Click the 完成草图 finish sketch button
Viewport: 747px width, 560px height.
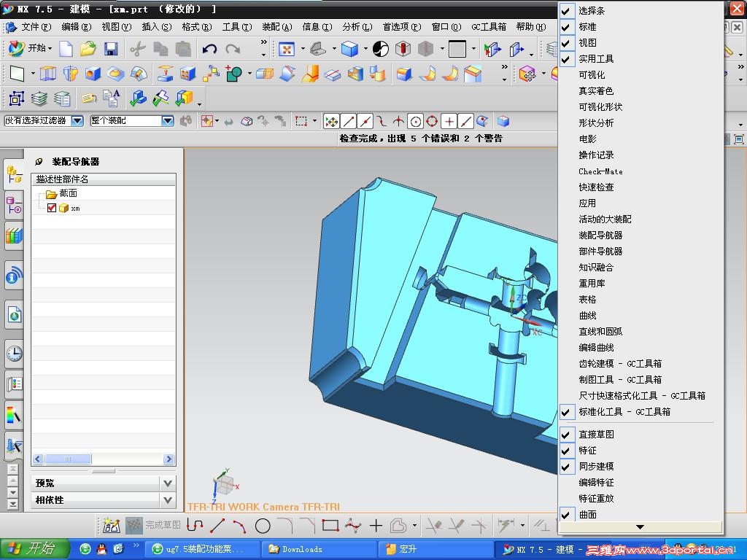[153, 525]
